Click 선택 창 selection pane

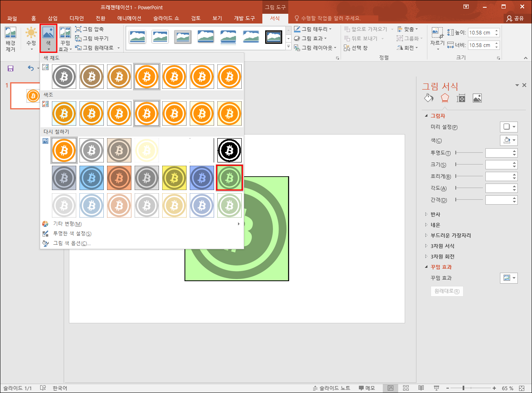click(x=356, y=48)
